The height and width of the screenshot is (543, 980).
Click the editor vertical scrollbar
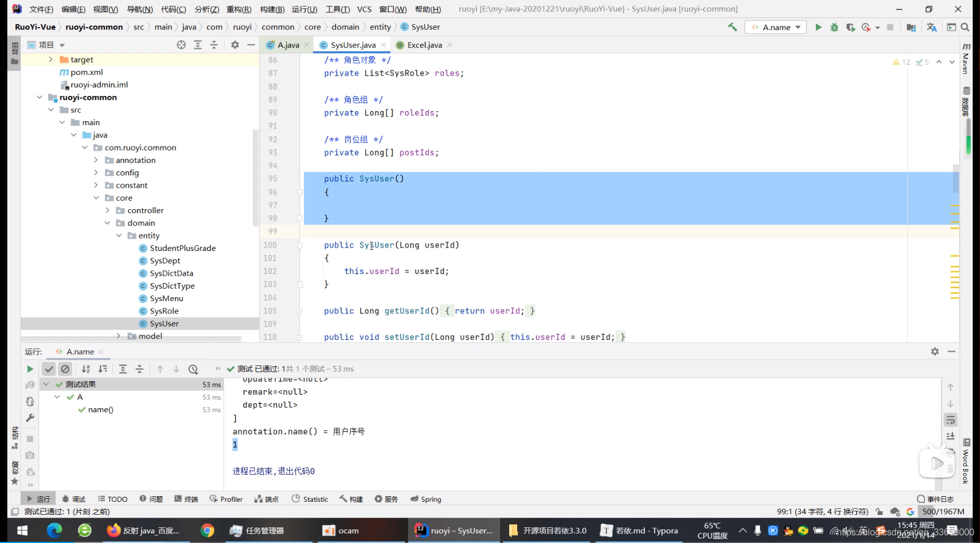tap(956, 179)
